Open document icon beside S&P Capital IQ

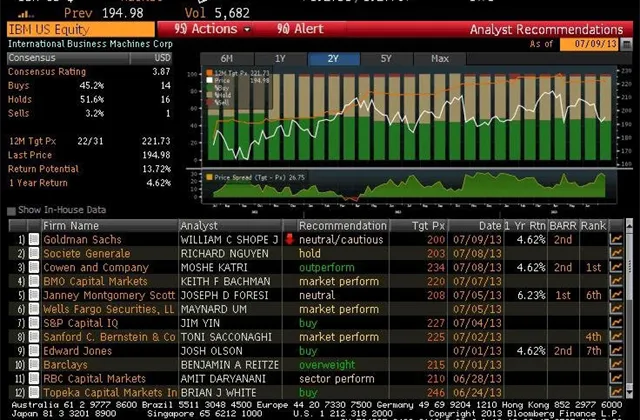pyautogui.click(x=34, y=323)
